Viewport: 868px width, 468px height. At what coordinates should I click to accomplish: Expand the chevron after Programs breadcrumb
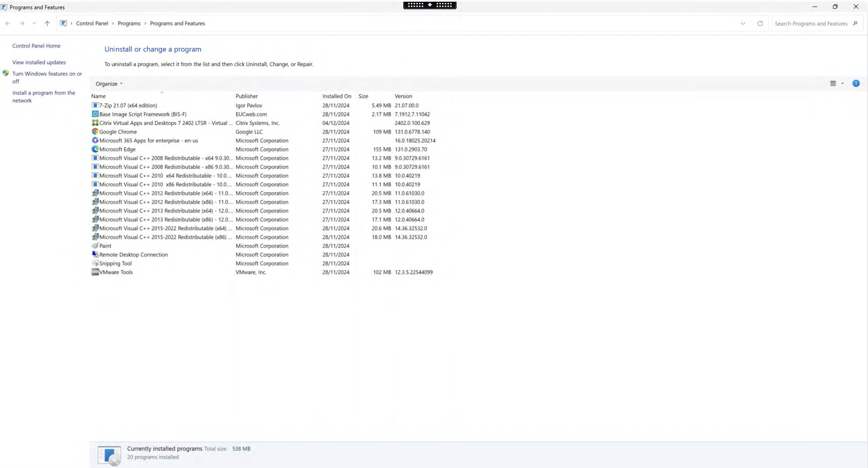coord(145,23)
